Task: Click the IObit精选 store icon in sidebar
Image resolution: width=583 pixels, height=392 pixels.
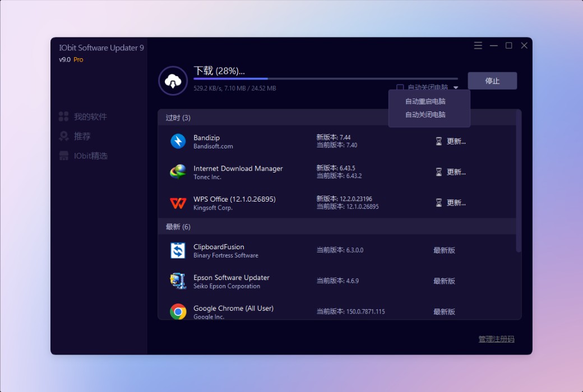Action: tap(63, 156)
